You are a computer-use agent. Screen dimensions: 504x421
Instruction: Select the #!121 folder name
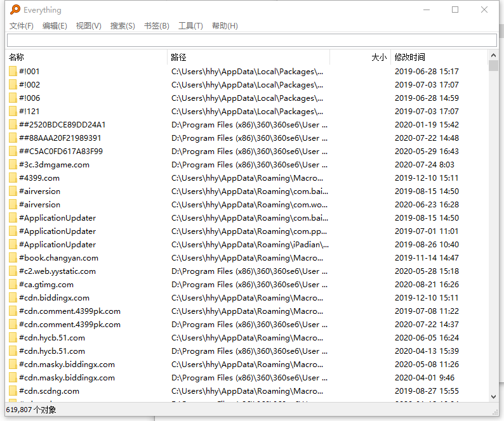click(x=29, y=112)
